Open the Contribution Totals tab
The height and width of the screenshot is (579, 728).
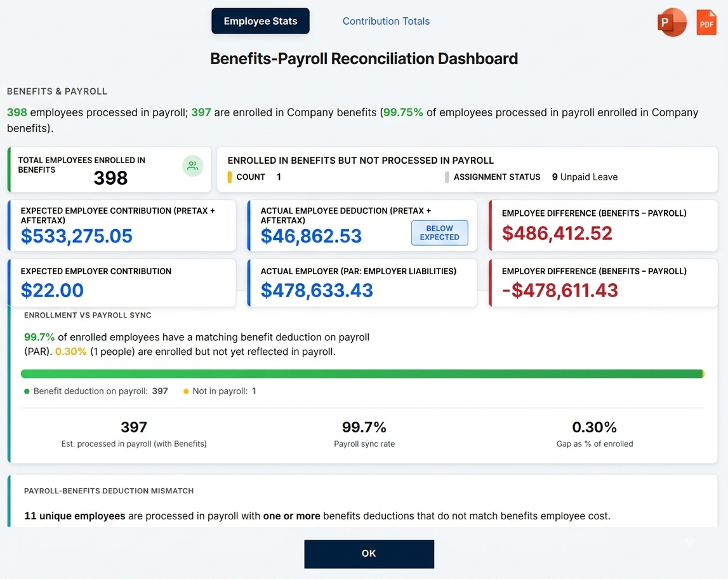386,21
